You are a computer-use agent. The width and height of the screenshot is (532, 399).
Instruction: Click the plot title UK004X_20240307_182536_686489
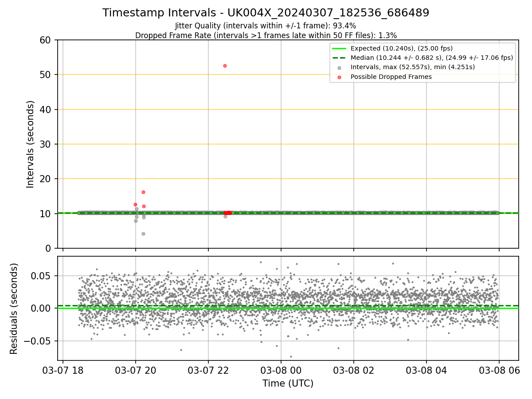266,13
